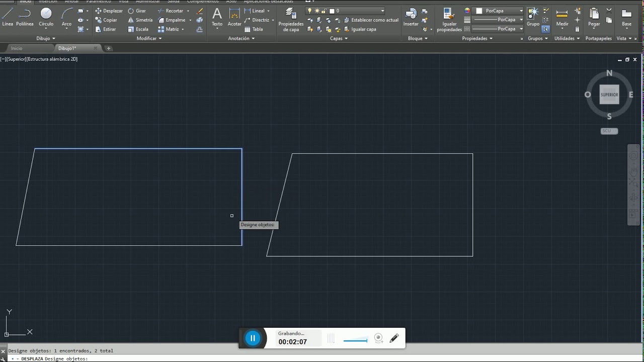Insert a Tabla table

[254, 29]
